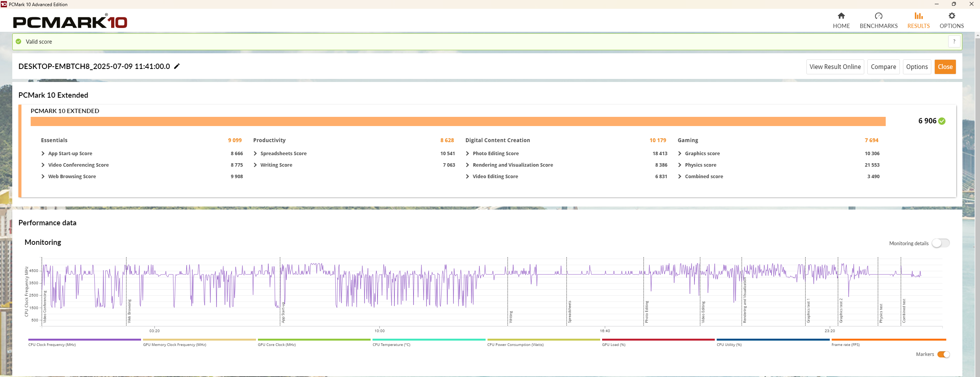Click the PCMark app icon in title bar
Viewport: 980px width, 377px height.
(4, 4)
